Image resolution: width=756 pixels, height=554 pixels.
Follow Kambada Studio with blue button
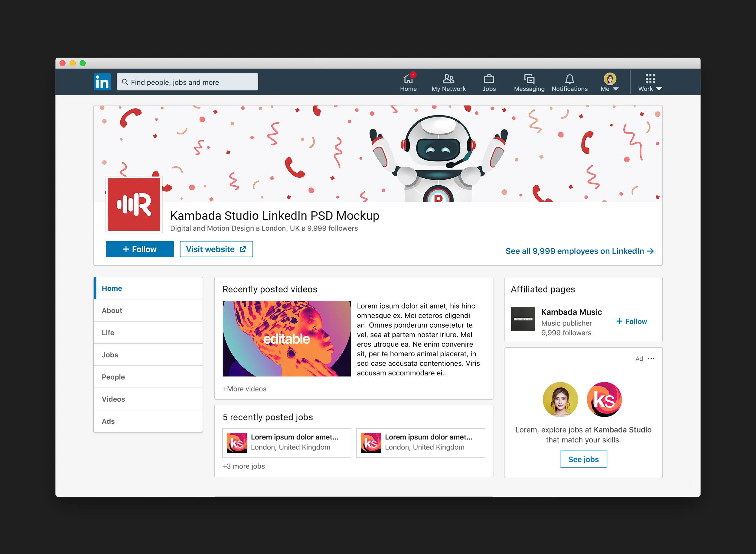(x=140, y=249)
